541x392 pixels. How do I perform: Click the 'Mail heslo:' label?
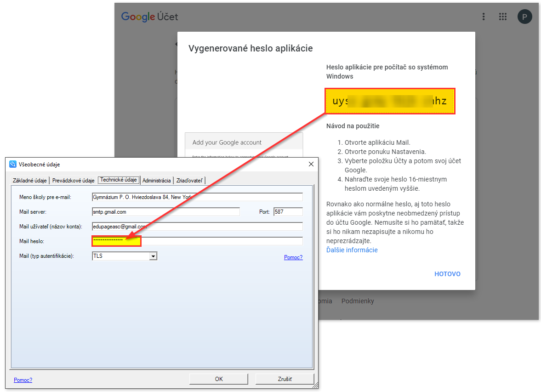click(x=32, y=241)
